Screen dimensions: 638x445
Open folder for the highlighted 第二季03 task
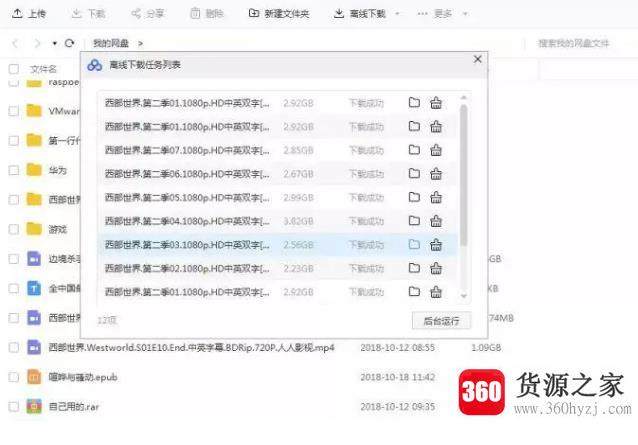(x=414, y=244)
